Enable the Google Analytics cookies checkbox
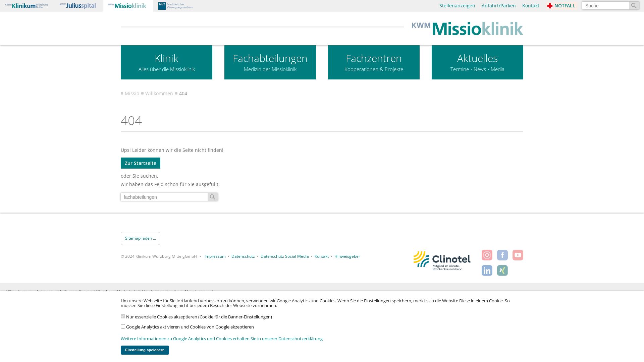This screenshot has width=644, height=362. pyautogui.click(x=123, y=326)
